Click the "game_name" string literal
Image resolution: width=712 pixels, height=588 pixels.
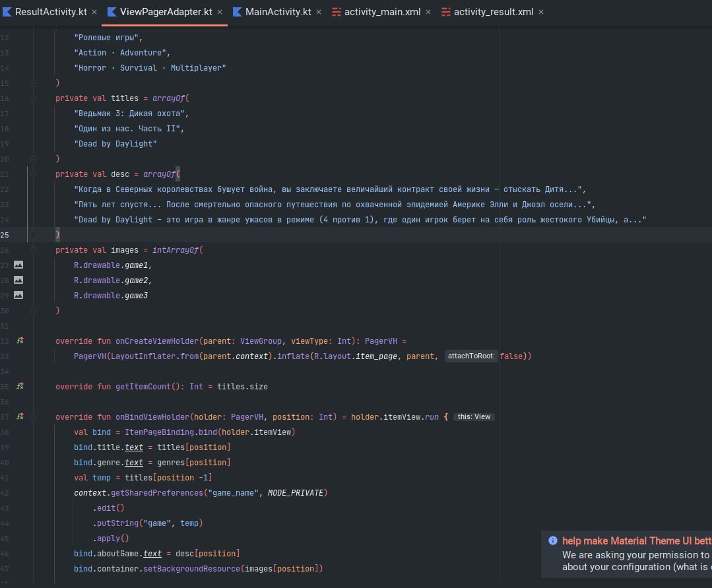click(x=233, y=493)
